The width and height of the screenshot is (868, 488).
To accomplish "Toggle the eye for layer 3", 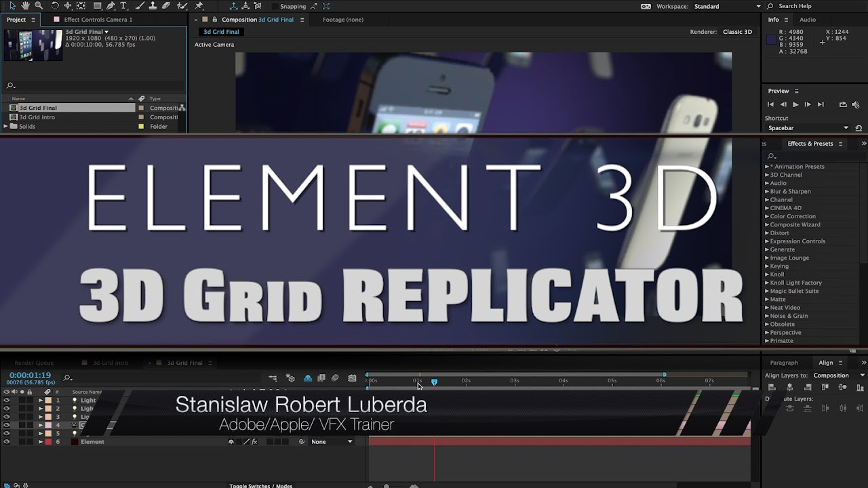I will point(7,416).
